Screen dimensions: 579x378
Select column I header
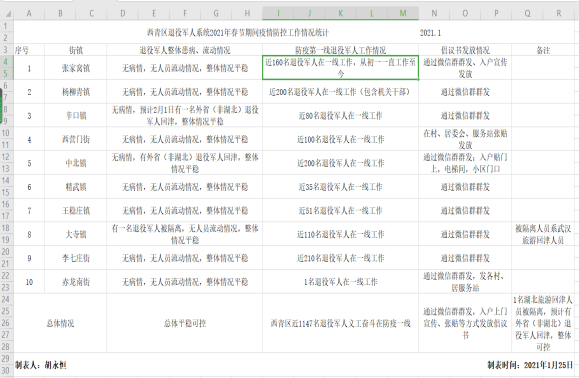click(x=278, y=14)
